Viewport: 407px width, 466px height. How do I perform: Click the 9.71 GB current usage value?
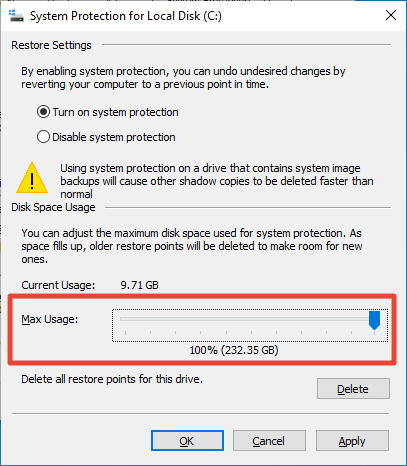pos(139,285)
